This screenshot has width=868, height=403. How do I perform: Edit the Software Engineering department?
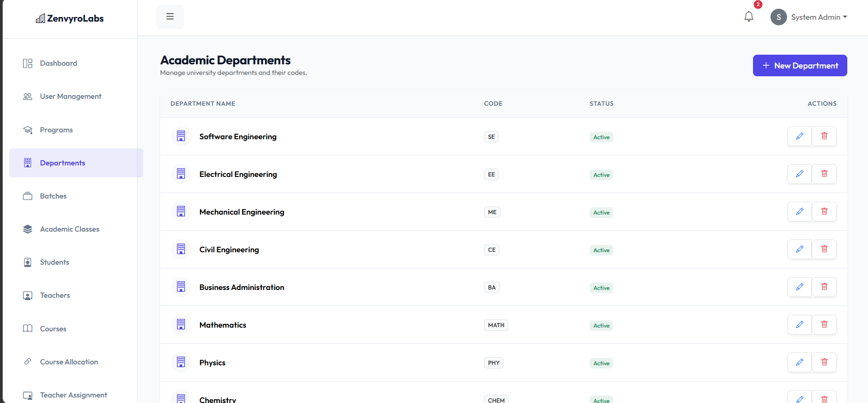(799, 136)
